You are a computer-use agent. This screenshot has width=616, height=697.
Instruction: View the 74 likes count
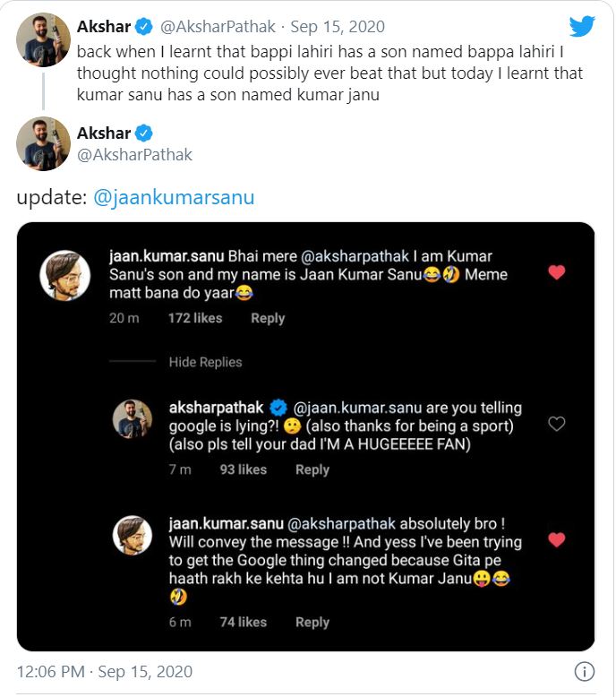(243, 622)
